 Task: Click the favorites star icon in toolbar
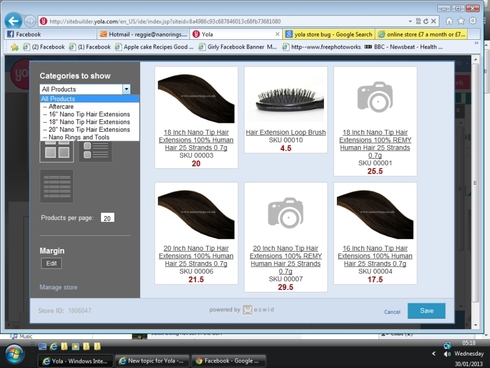point(461,21)
